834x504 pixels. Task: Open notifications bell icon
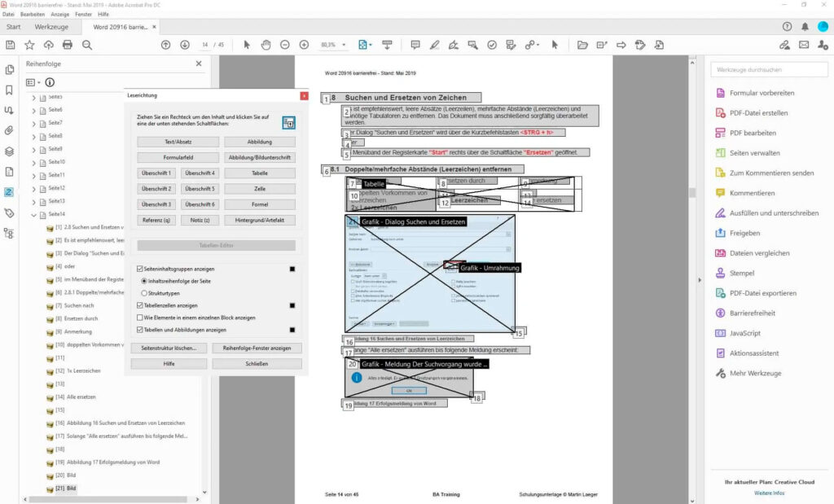[805, 27]
